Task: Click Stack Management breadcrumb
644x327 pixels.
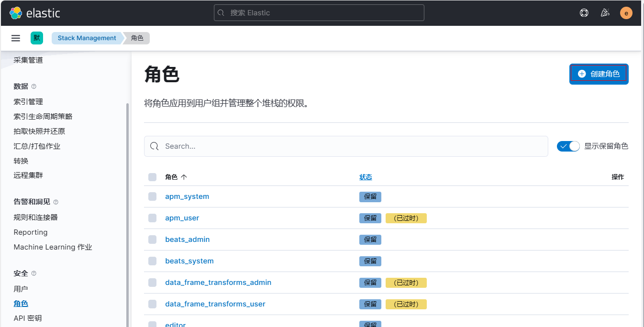Action: pyautogui.click(x=87, y=38)
